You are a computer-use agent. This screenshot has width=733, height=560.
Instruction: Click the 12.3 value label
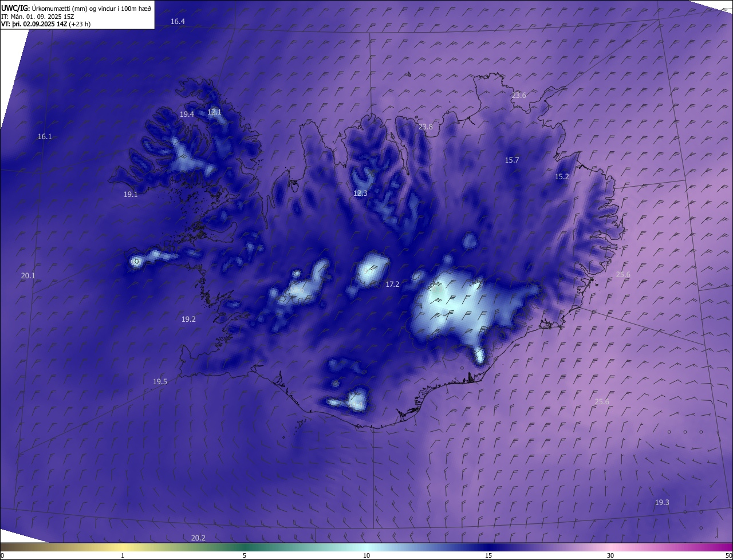(x=360, y=194)
